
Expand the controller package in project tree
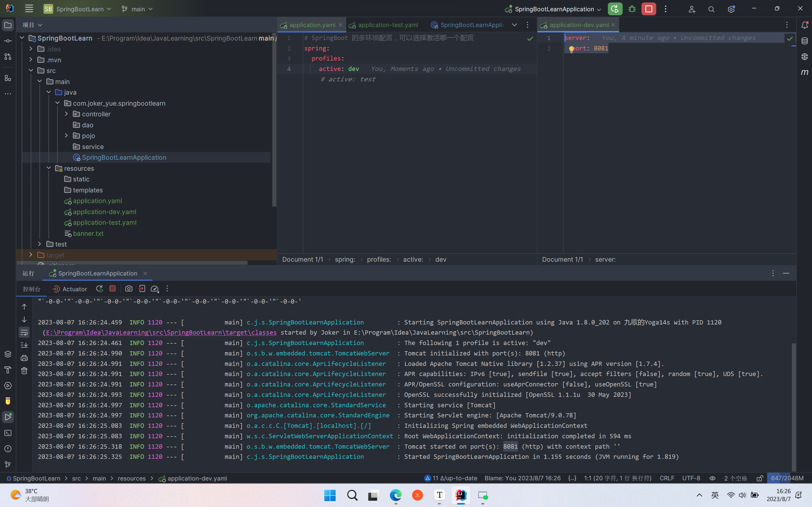tap(67, 114)
